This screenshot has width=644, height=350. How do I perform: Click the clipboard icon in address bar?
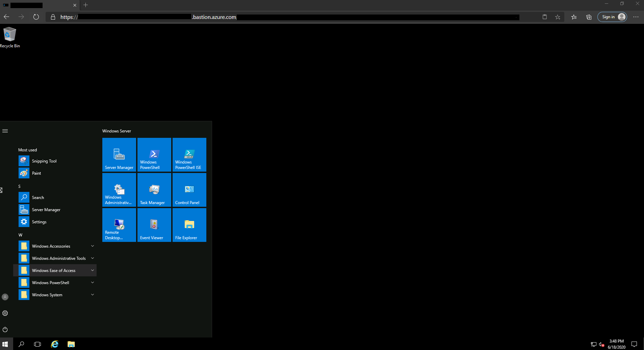(544, 17)
